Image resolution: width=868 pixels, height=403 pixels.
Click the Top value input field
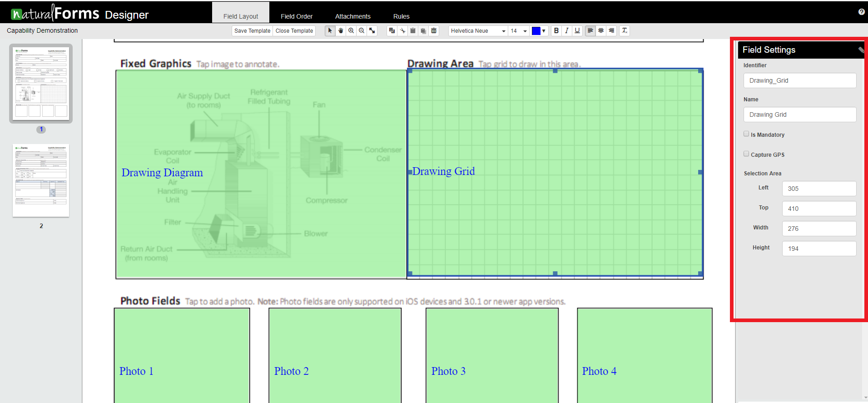point(819,209)
